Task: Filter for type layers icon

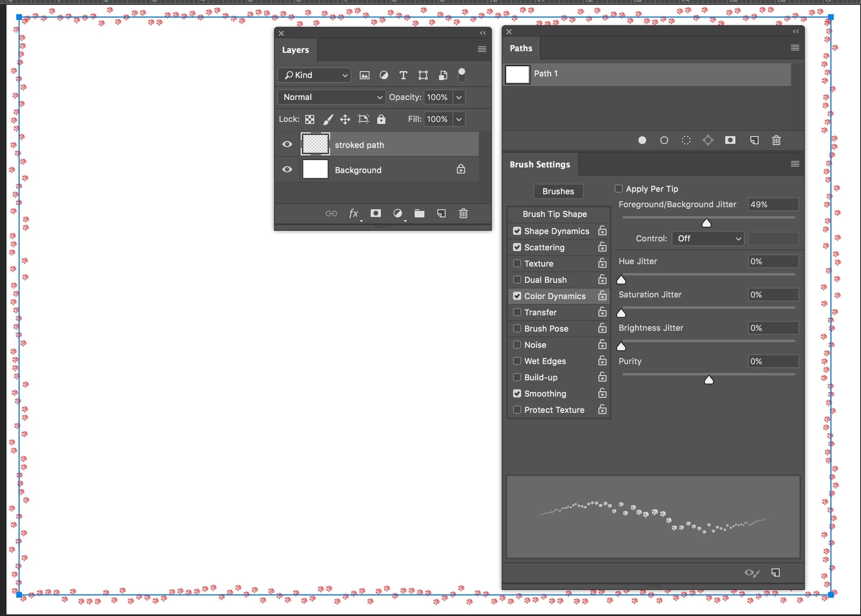Action: click(x=403, y=75)
